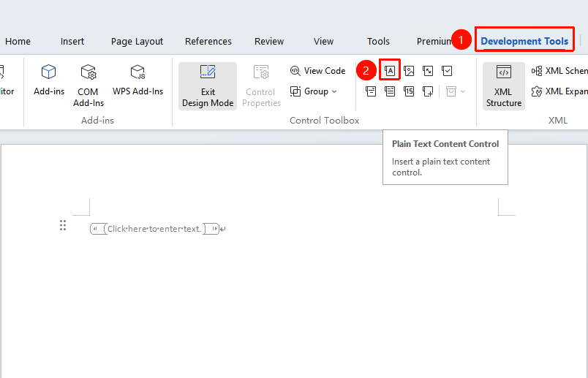This screenshot has width=588, height=378.
Task: Expand the Legacy Tools dropdown arrow
Action: 463,91
